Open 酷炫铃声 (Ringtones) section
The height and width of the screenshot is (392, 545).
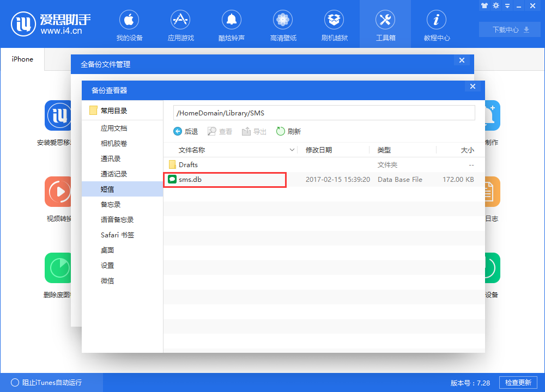(231, 24)
